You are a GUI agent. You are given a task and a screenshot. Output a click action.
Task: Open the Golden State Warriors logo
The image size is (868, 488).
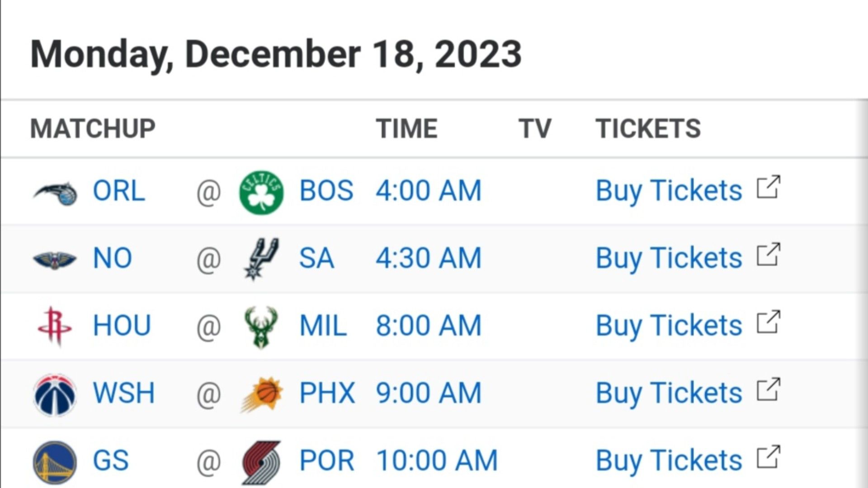(55, 462)
